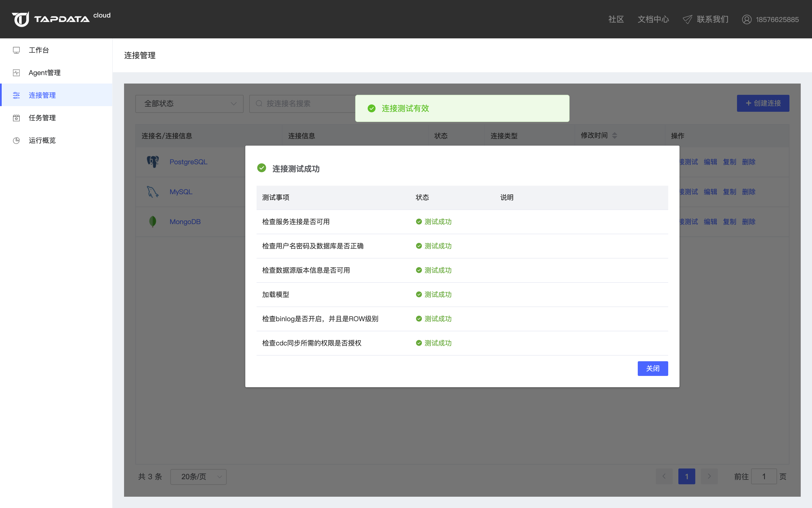Click 关闭 to dismiss the dialog

coord(653,368)
